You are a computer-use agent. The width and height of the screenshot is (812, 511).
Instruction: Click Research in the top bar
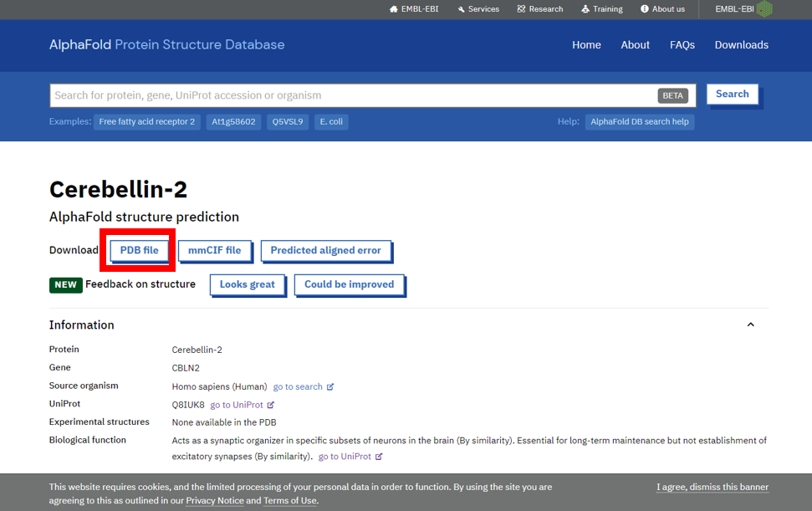click(x=540, y=9)
